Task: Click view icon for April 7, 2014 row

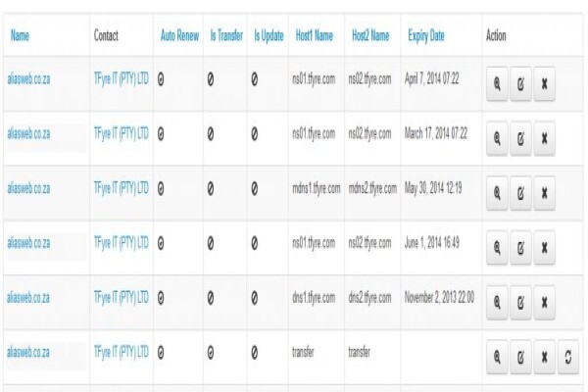Action: tap(497, 84)
